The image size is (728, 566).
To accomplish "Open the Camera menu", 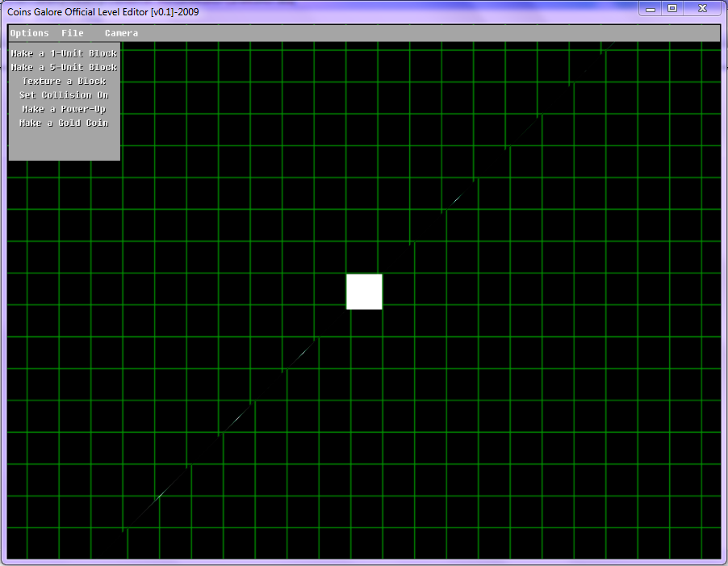I will pos(121,33).
